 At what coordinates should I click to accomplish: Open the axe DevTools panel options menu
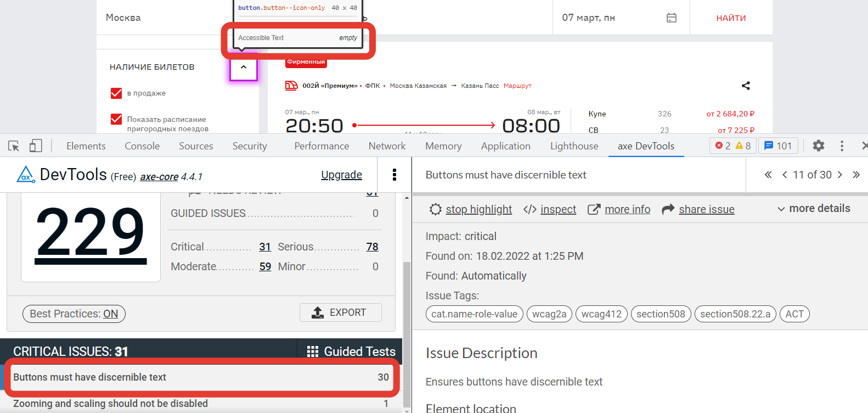pyautogui.click(x=394, y=175)
